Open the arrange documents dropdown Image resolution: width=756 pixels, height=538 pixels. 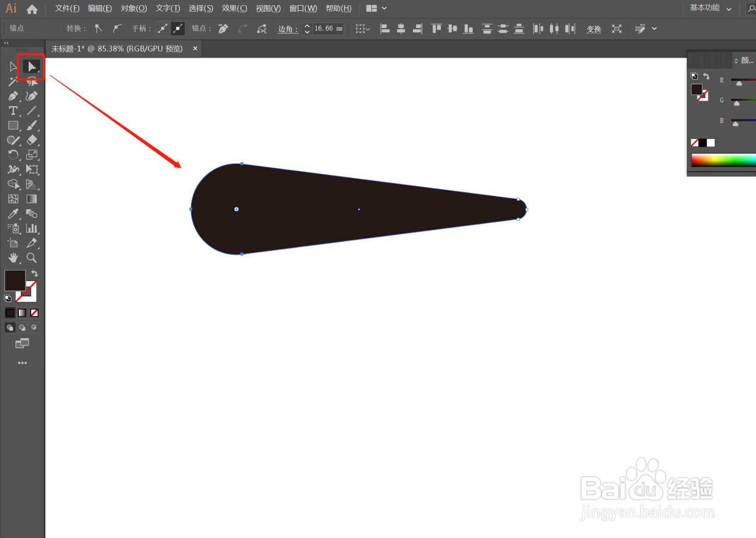[x=377, y=9]
